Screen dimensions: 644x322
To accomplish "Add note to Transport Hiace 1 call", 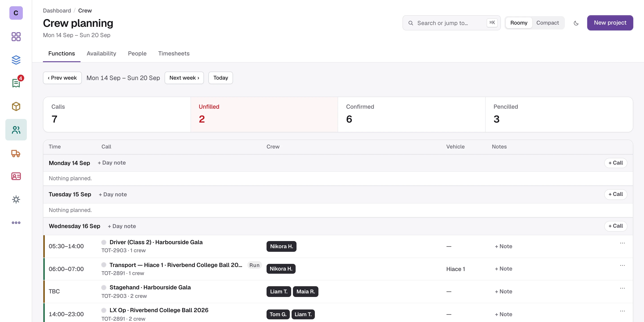I will point(503,269).
